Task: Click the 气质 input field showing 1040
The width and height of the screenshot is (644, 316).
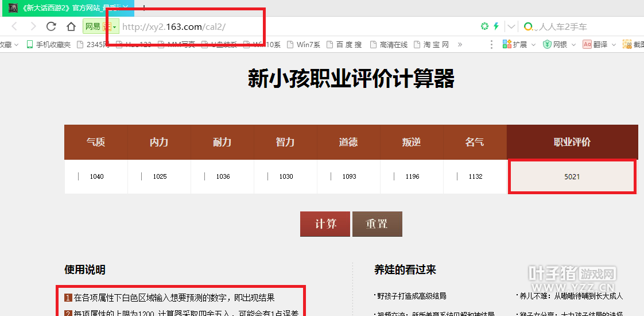Action: pos(96,176)
